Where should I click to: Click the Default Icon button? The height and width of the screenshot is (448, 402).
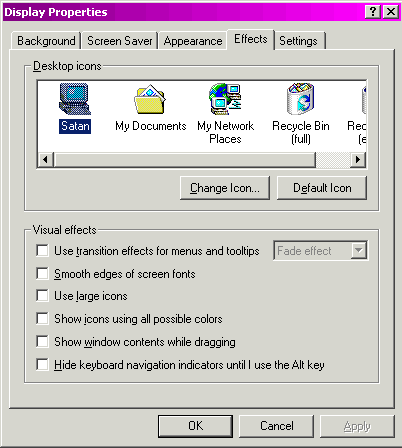[x=322, y=188]
